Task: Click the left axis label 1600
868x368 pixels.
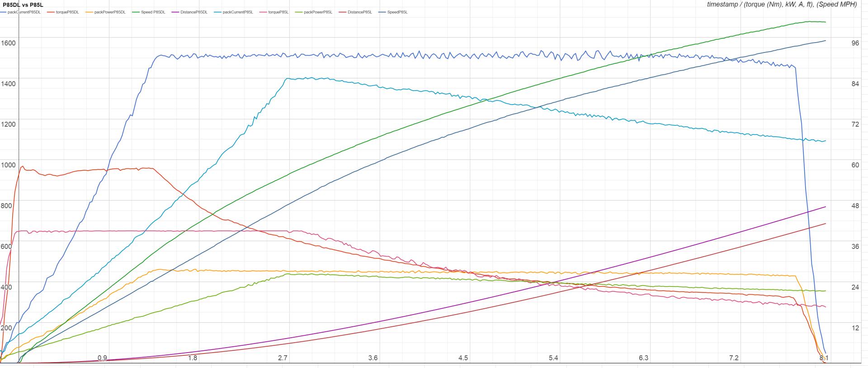Action: 8,43
